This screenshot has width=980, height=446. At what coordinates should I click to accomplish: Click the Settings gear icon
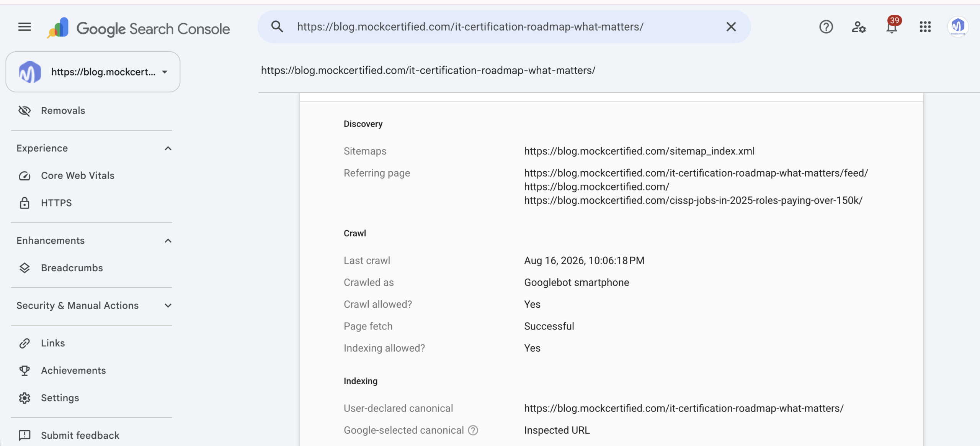(x=24, y=398)
